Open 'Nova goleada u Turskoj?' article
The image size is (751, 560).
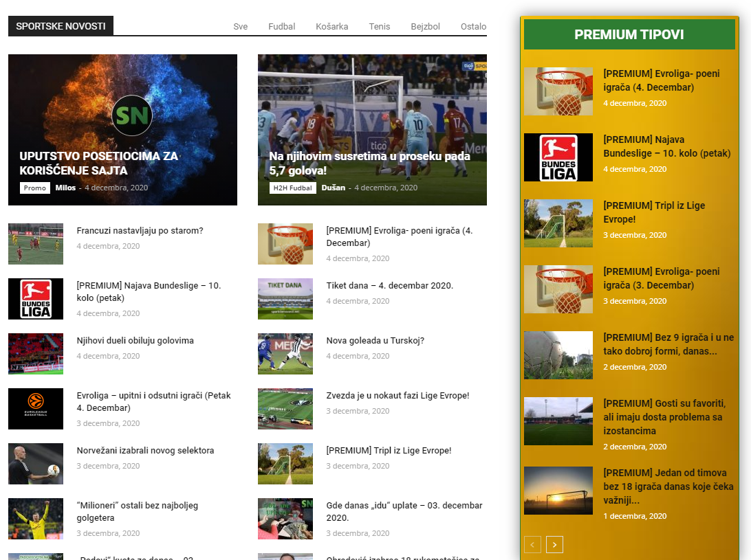click(375, 341)
